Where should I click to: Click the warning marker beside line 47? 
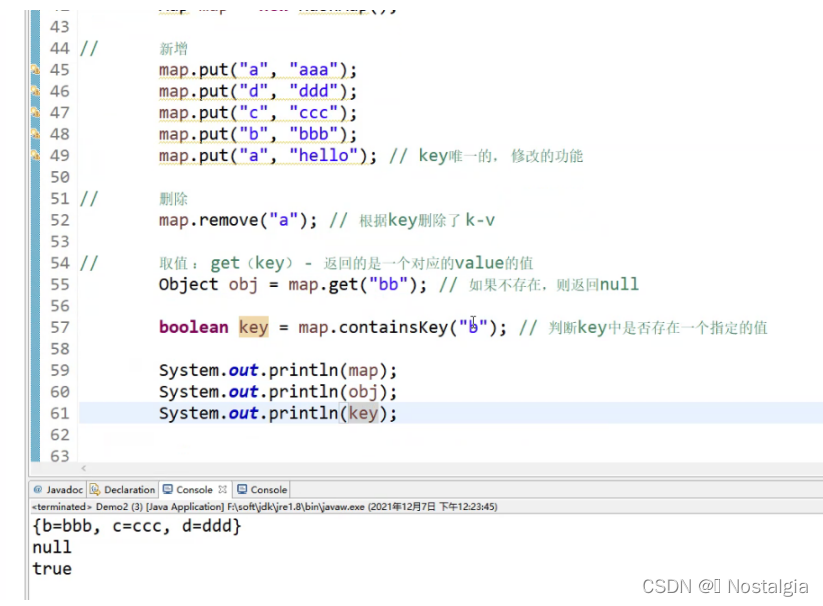36,112
